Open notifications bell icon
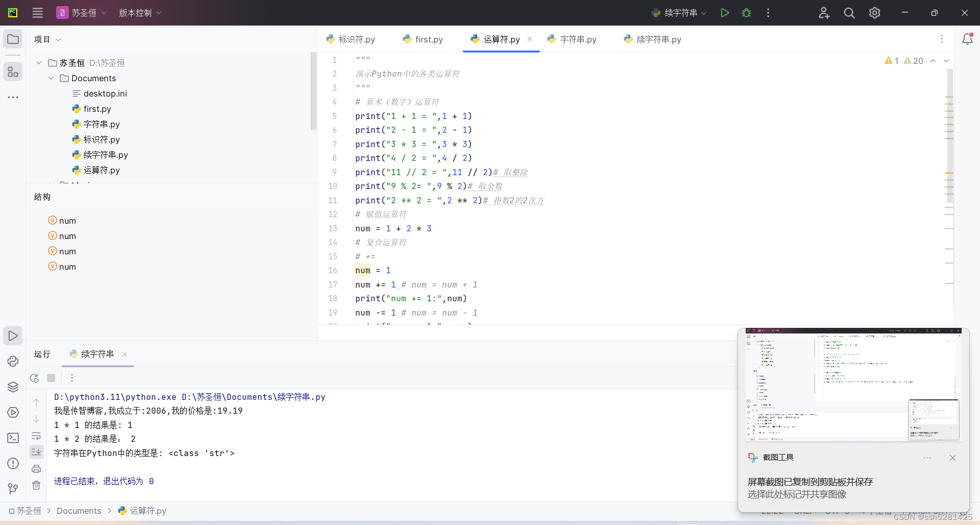The height and width of the screenshot is (525, 980). point(967,39)
